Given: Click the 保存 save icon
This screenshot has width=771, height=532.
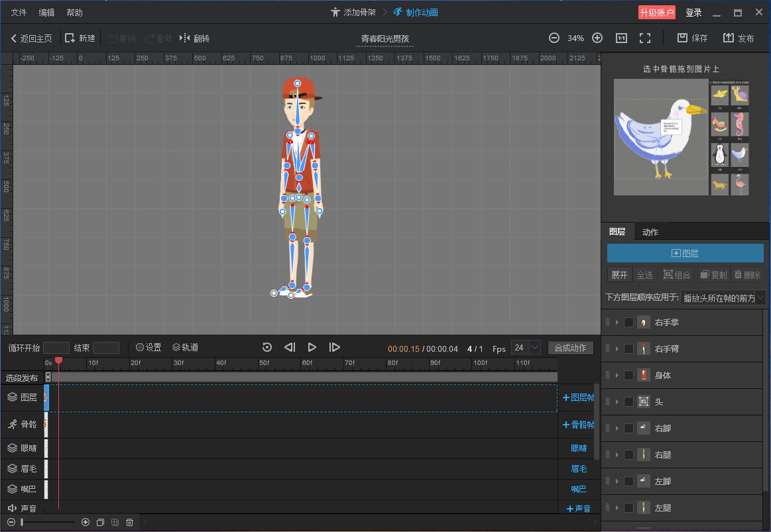Looking at the screenshot, I should (x=691, y=38).
